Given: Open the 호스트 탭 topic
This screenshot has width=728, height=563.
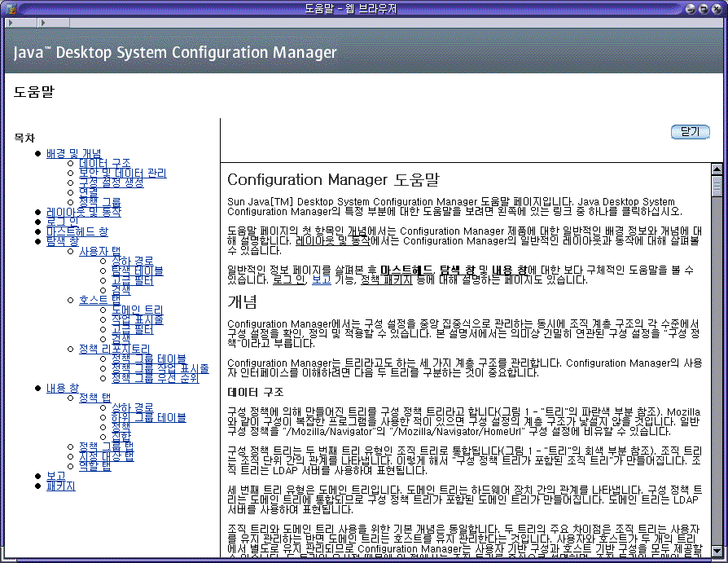Looking at the screenshot, I should point(100,300).
